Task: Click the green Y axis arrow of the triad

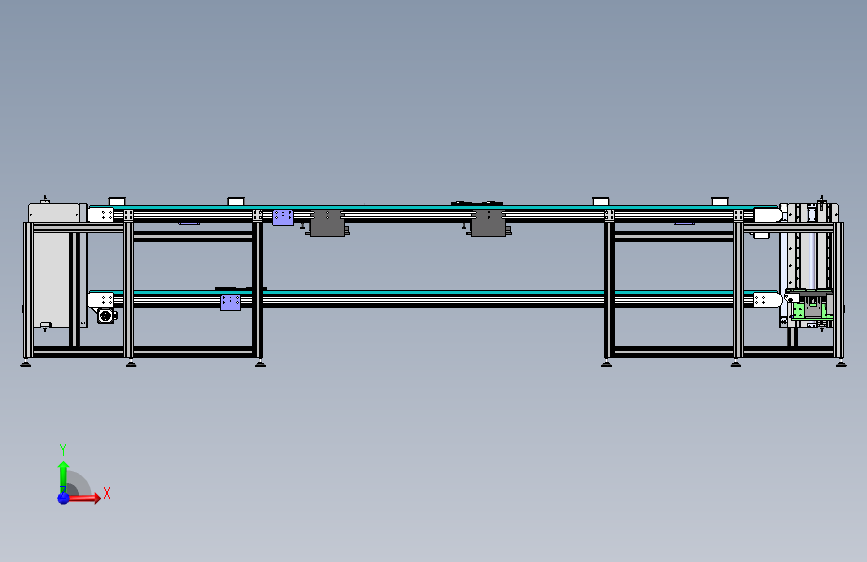Action: (x=64, y=476)
